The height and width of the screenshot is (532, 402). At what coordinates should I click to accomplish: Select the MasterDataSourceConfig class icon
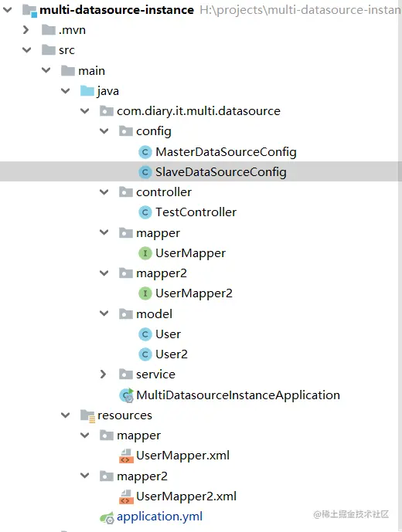pyautogui.click(x=145, y=152)
